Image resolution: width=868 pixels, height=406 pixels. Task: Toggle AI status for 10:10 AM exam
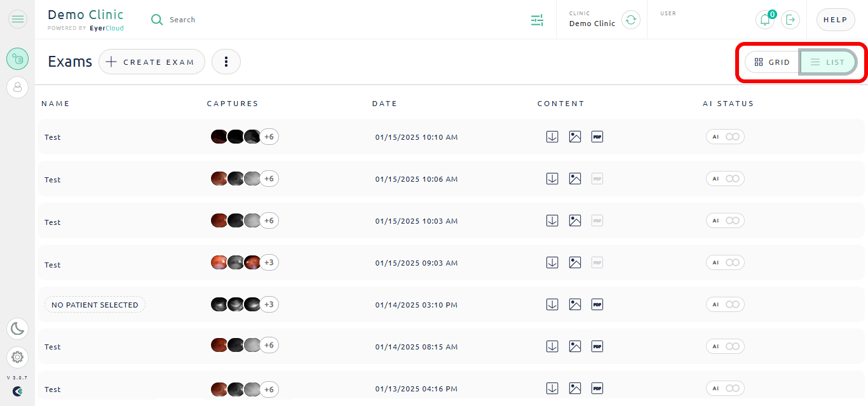725,137
